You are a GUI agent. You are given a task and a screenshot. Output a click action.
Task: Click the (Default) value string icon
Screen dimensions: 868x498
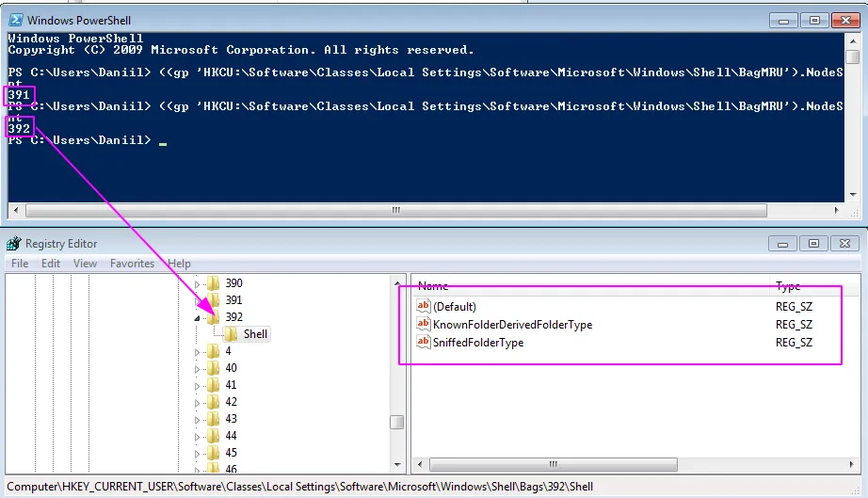(x=424, y=305)
